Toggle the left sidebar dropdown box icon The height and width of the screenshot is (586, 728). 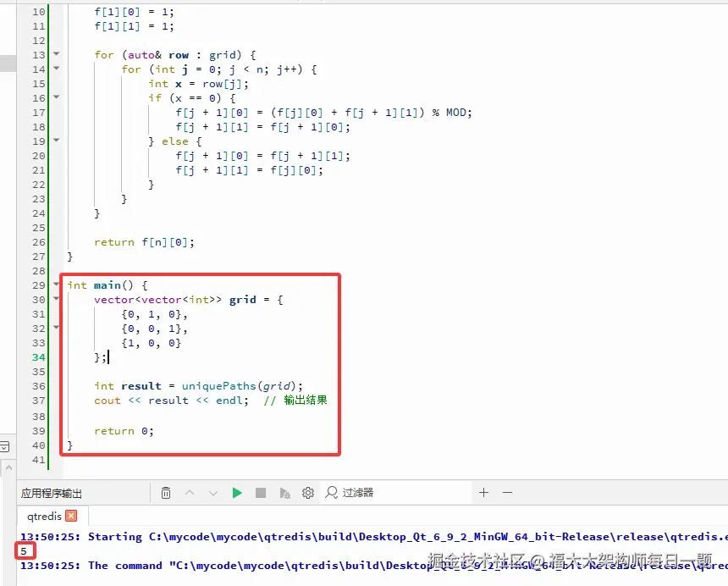(4, 446)
